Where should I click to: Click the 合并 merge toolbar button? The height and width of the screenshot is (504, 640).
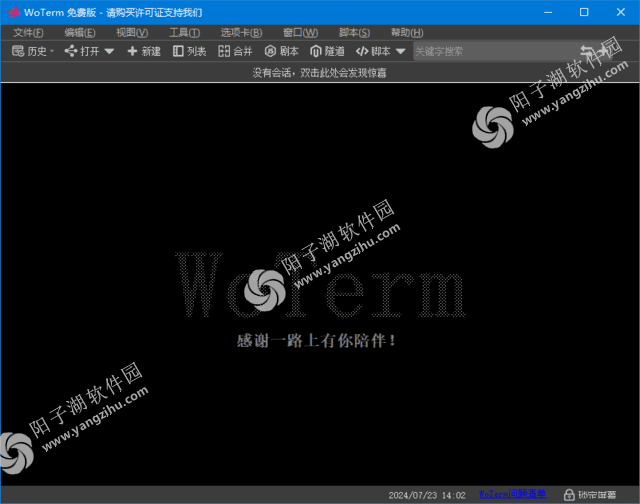tap(235, 51)
